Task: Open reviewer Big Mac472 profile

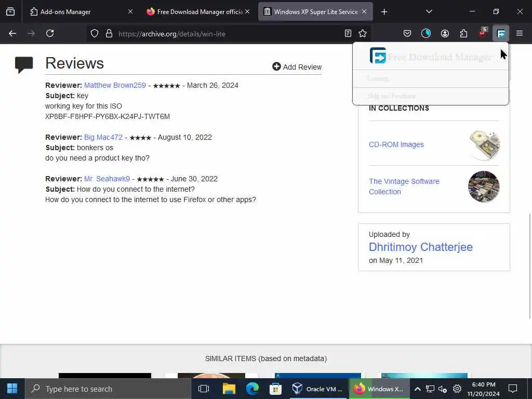Action: pos(103,137)
